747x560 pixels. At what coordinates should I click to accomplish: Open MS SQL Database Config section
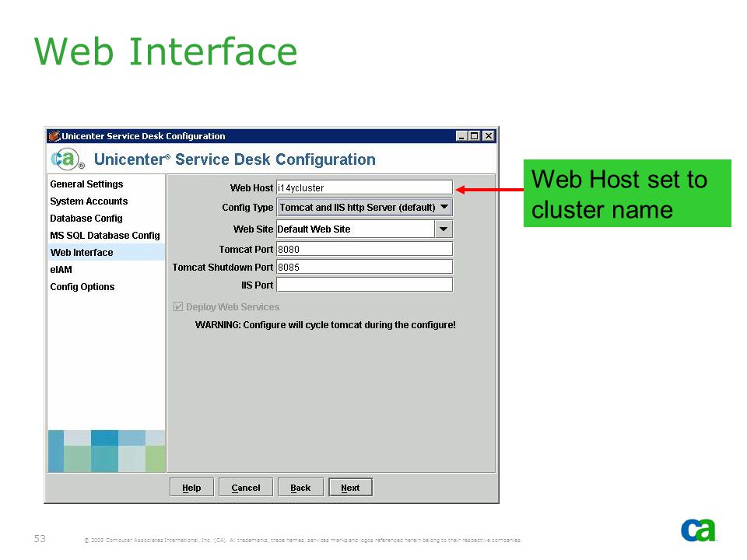click(x=105, y=236)
